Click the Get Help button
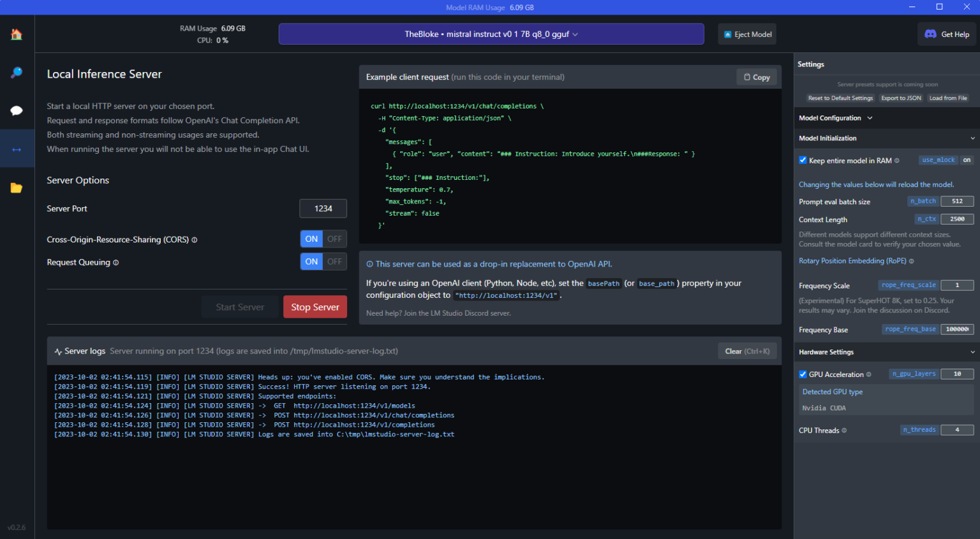The image size is (980, 539). pyautogui.click(x=948, y=34)
